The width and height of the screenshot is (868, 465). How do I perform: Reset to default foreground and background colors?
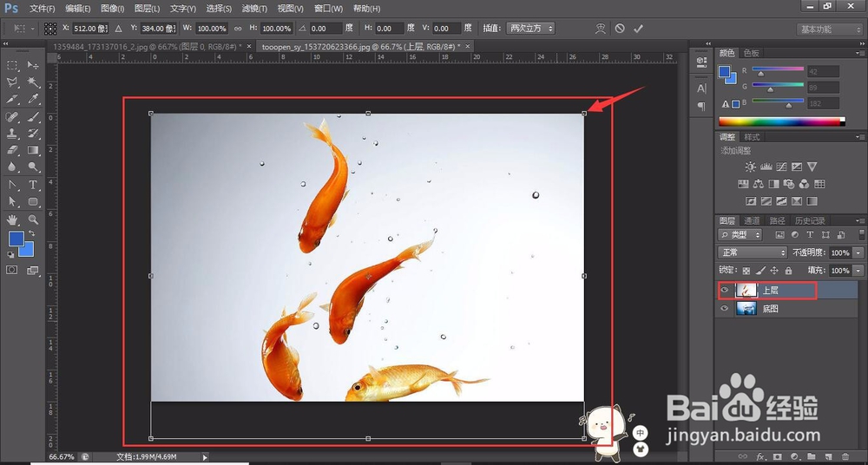pyautogui.click(x=10, y=255)
